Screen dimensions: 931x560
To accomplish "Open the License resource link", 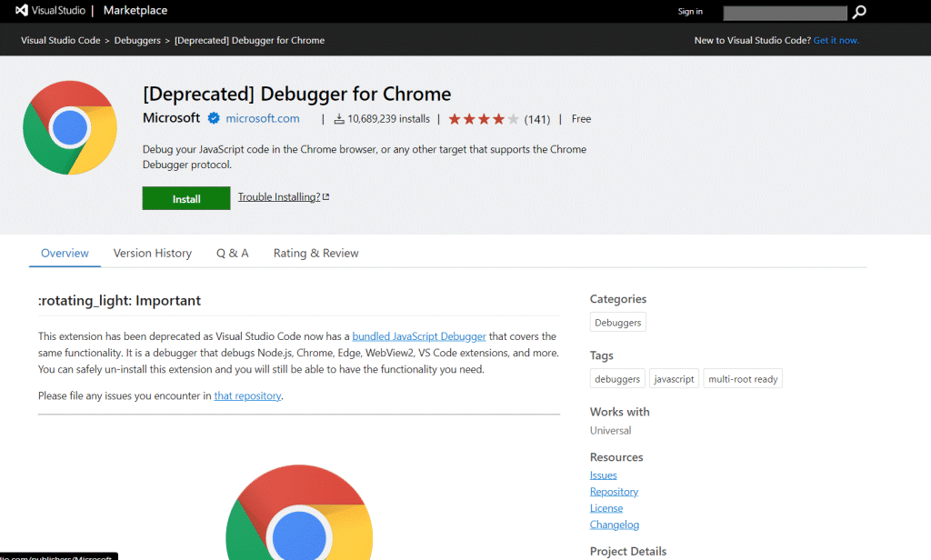I will 606,508.
